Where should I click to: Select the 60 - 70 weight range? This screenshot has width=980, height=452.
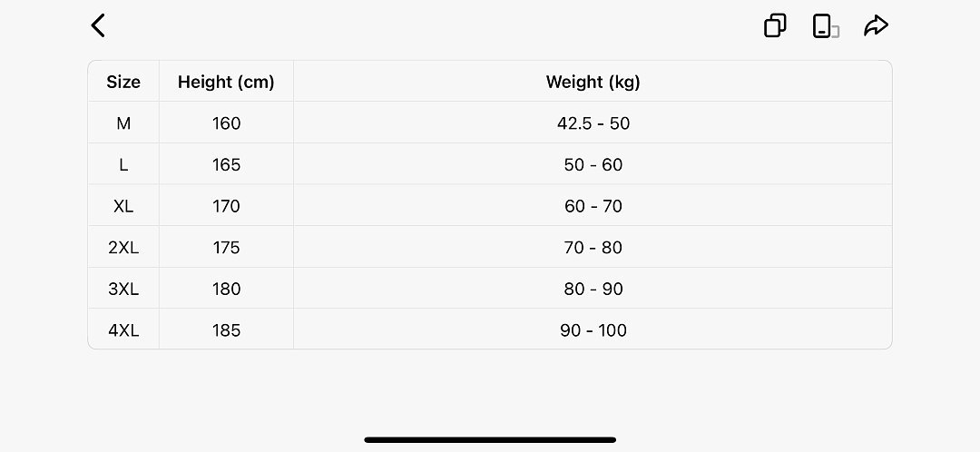(x=593, y=206)
